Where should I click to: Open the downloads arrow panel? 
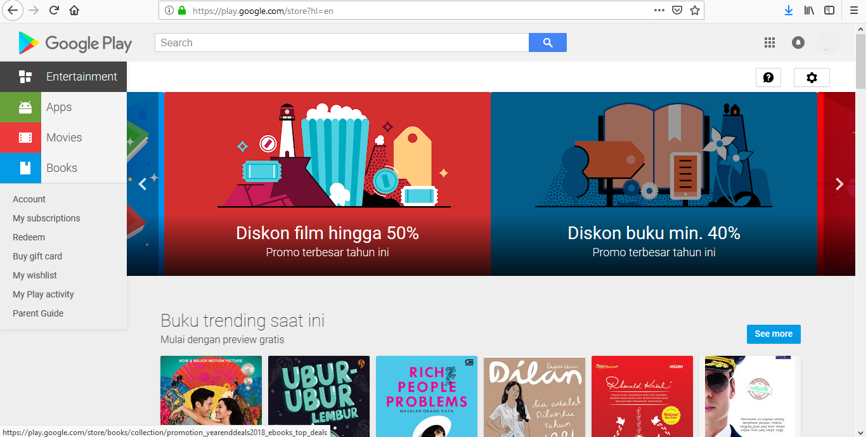pos(789,10)
